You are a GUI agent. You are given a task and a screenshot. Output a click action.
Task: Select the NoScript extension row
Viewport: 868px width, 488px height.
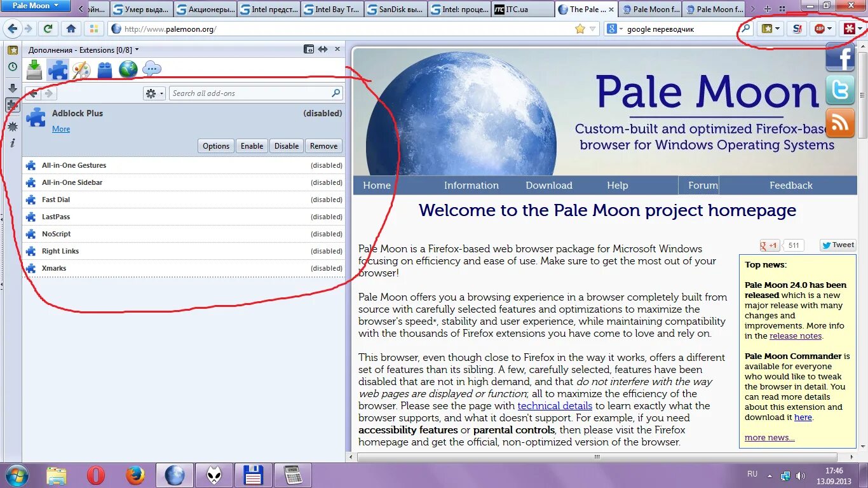coord(184,234)
